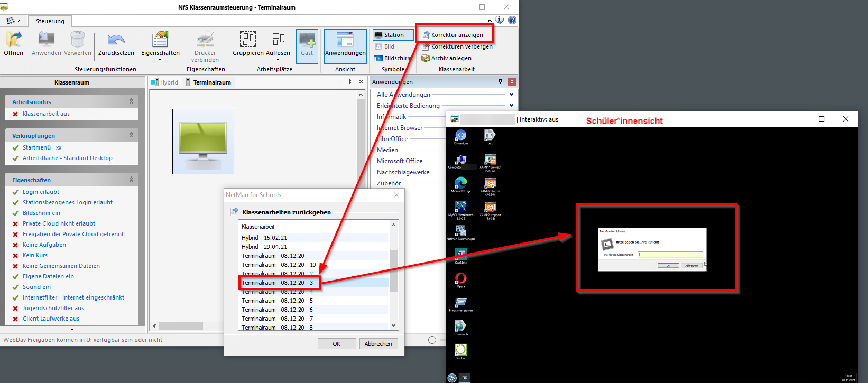Toggle Sound ein
This screenshot has height=383, width=868.
coord(36,287)
